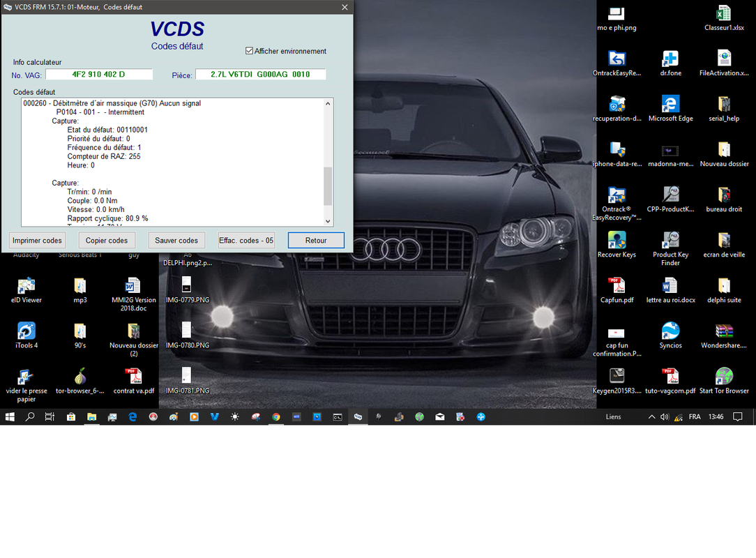Viewport: 756px width, 558px height.
Task: Click the Sauver codes button
Action: (176, 240)
